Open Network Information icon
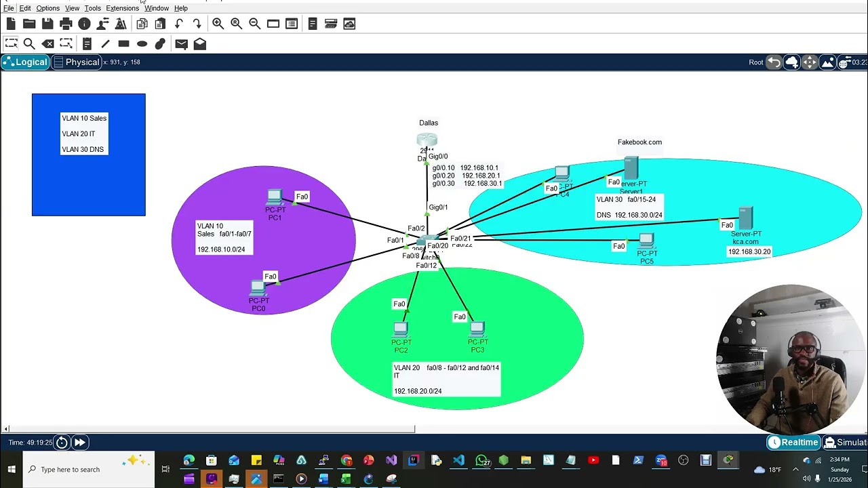 84,24
